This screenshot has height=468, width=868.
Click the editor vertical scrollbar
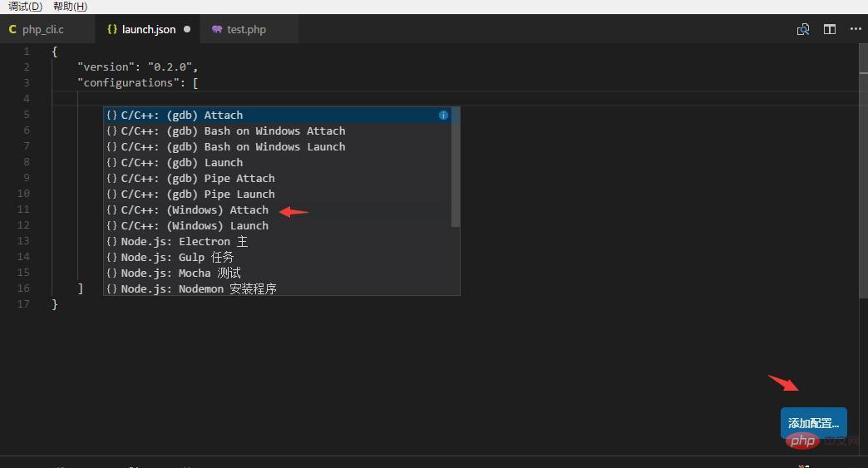864,171
